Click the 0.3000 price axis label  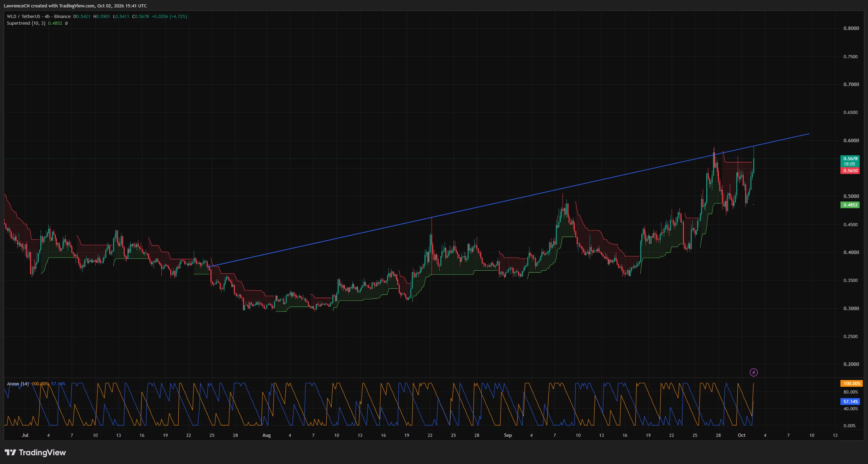851,308
